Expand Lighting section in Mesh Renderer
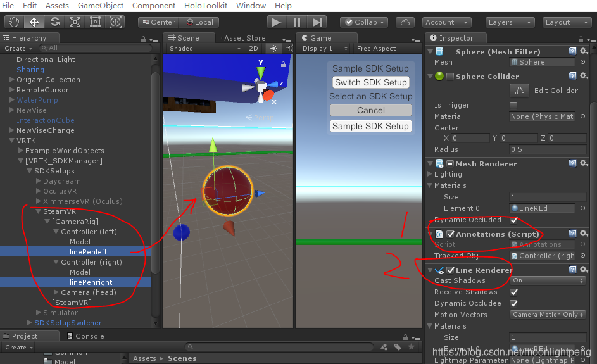 click(430, 174)
